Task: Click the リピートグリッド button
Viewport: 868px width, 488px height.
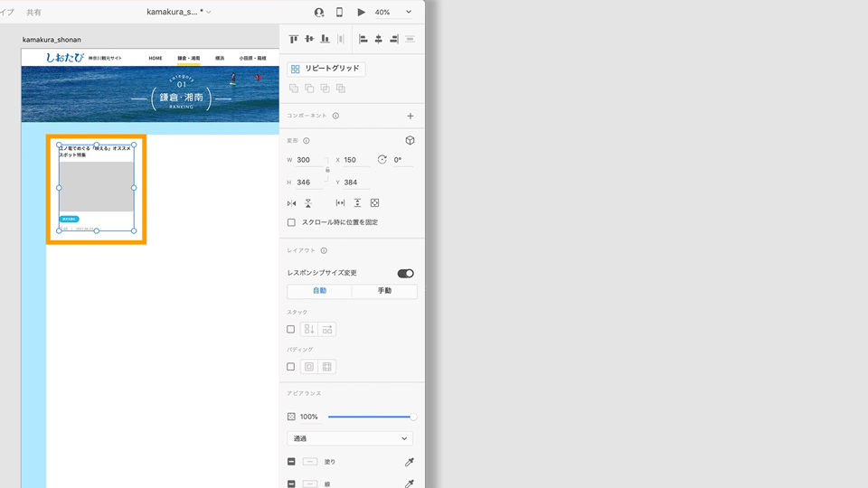Action: [326, 69]
